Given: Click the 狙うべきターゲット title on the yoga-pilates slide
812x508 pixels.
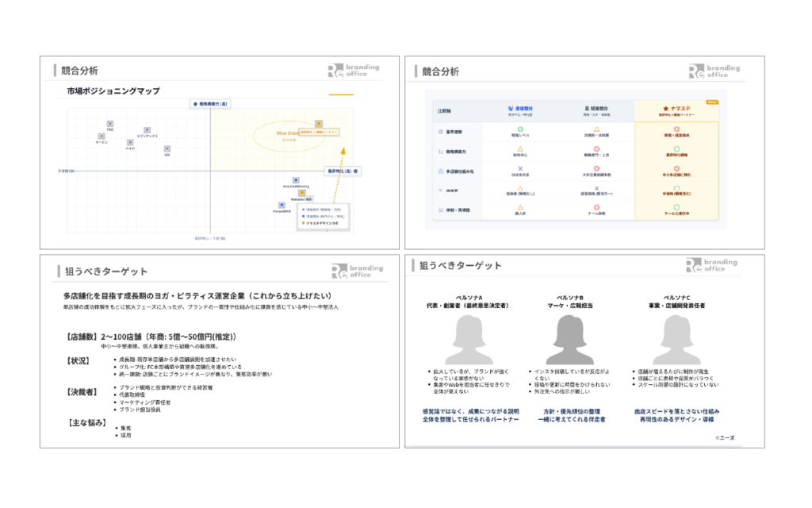Looking at the screenshot, I should tap(105, 271).
